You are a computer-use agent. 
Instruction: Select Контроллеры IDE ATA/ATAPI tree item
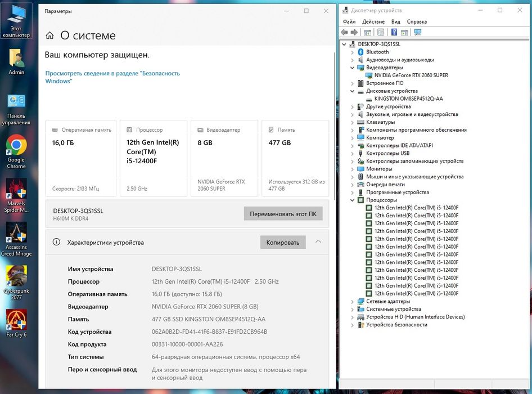(x=399, y=145)
